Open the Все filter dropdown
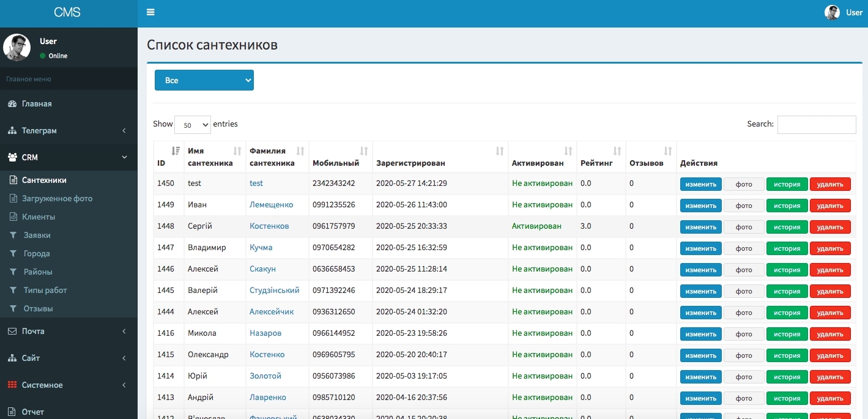Image resolution: width=868 pixels, height=419 pixels. [204, 80]
